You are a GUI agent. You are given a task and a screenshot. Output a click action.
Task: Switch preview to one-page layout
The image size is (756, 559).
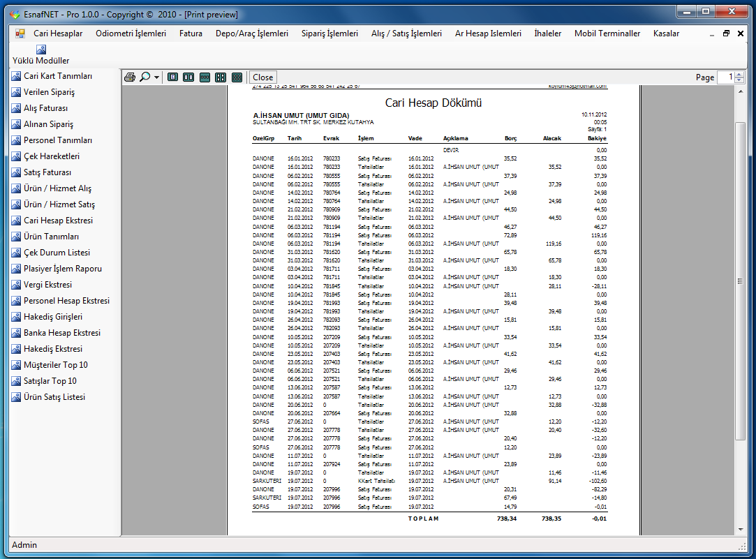pyautogui.click(x=172, y=77)
